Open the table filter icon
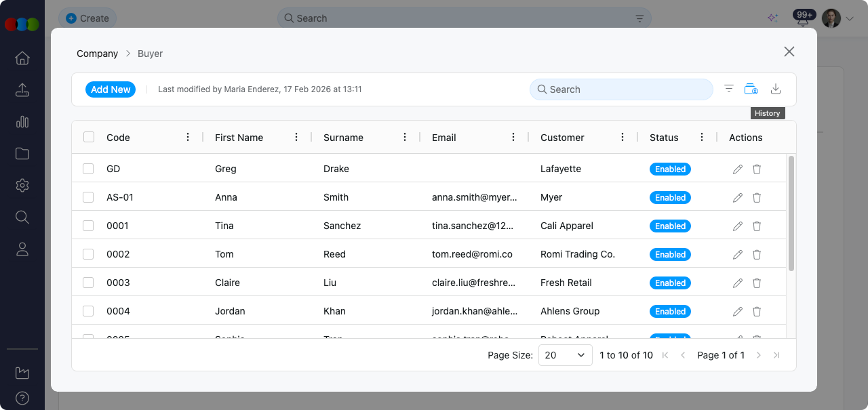 click(729, 89)
